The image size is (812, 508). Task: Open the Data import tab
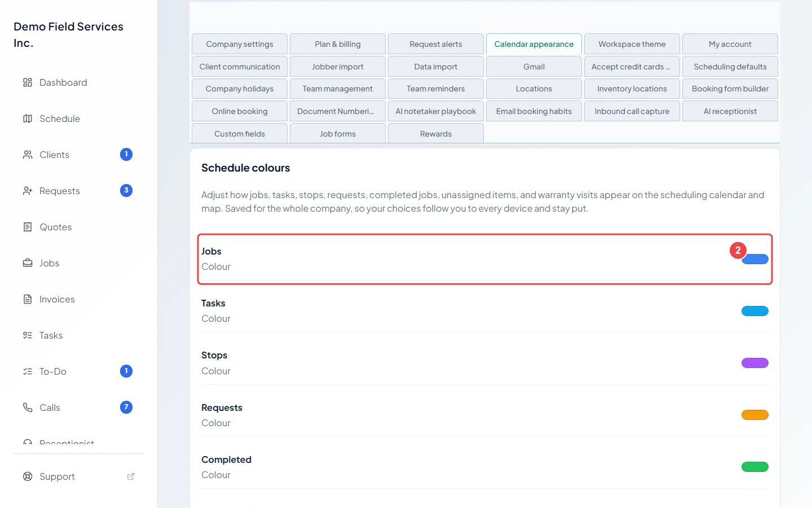tap(436, 67)
